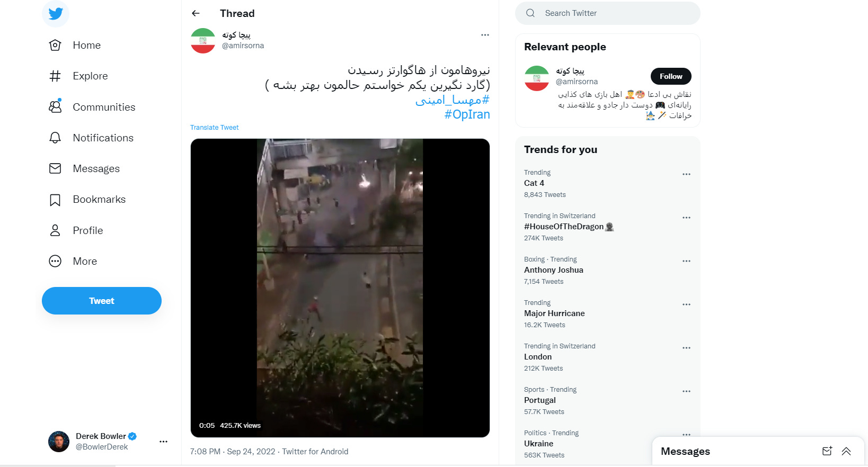Open the Home icon in sidebar
Viewport: 868px width, 467px height.
coord(55,45)
